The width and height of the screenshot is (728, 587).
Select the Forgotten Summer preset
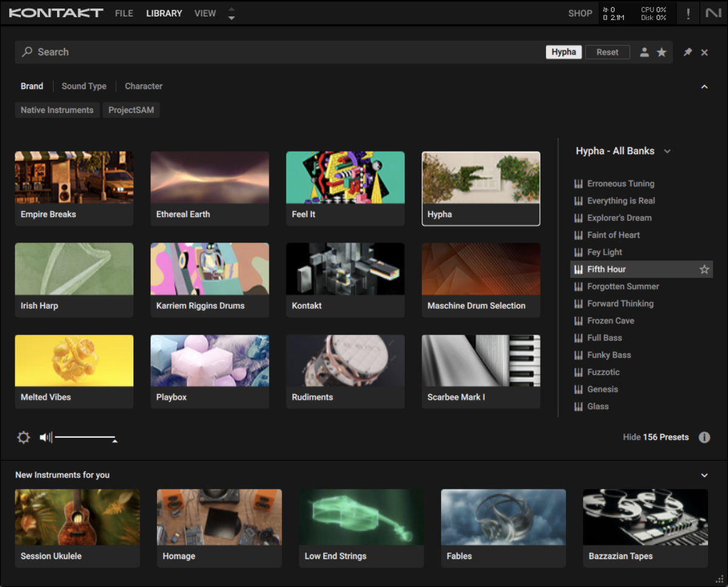point(641,286)
